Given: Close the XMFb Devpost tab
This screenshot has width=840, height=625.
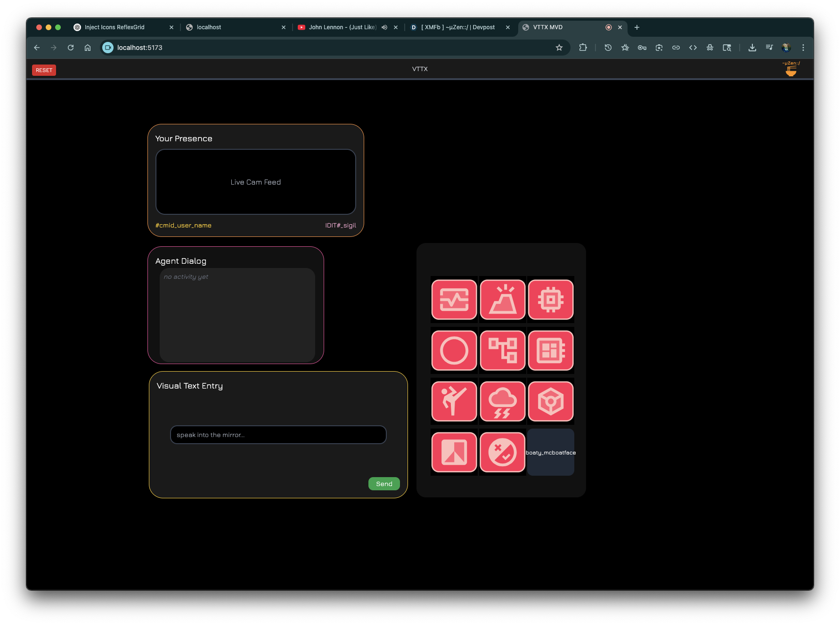Looking at the screenshot, I should 508,27.
